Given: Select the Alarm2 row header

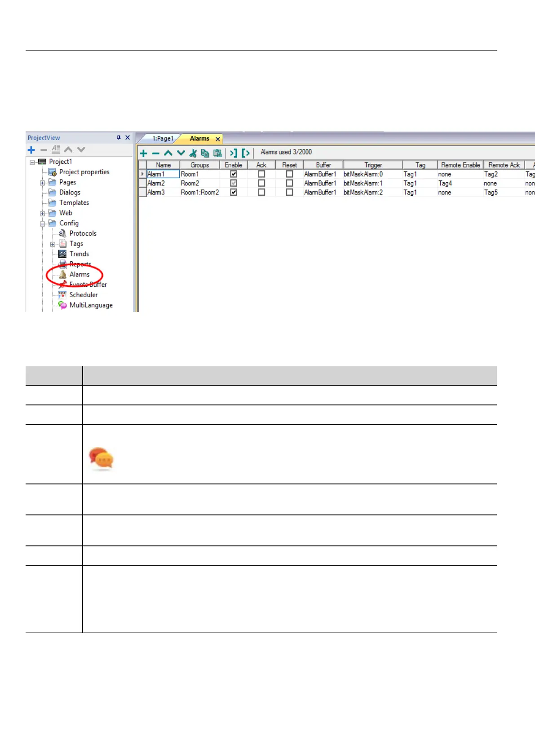Looking at the screenshot, I should [x=142, y=183].
